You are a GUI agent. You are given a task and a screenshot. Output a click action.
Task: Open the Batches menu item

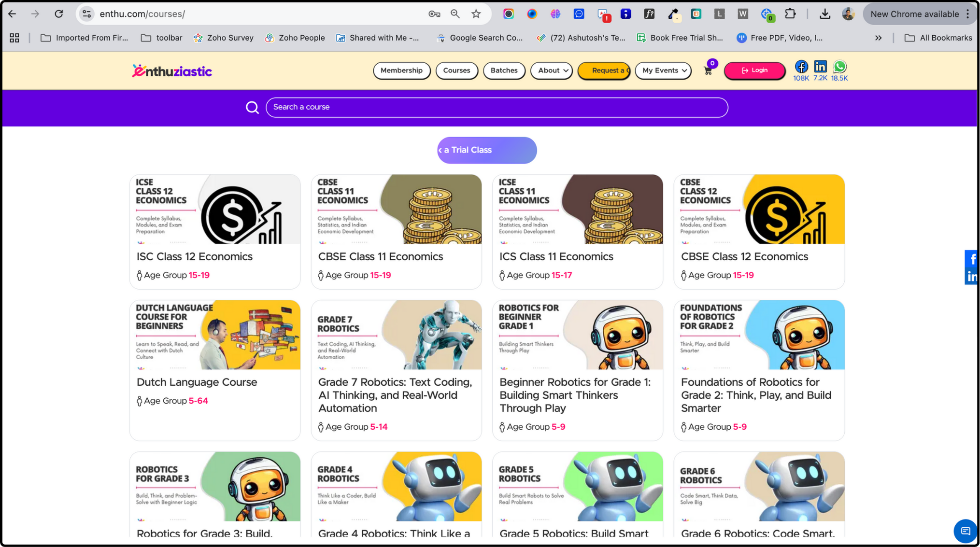click(x=504, y=70)
